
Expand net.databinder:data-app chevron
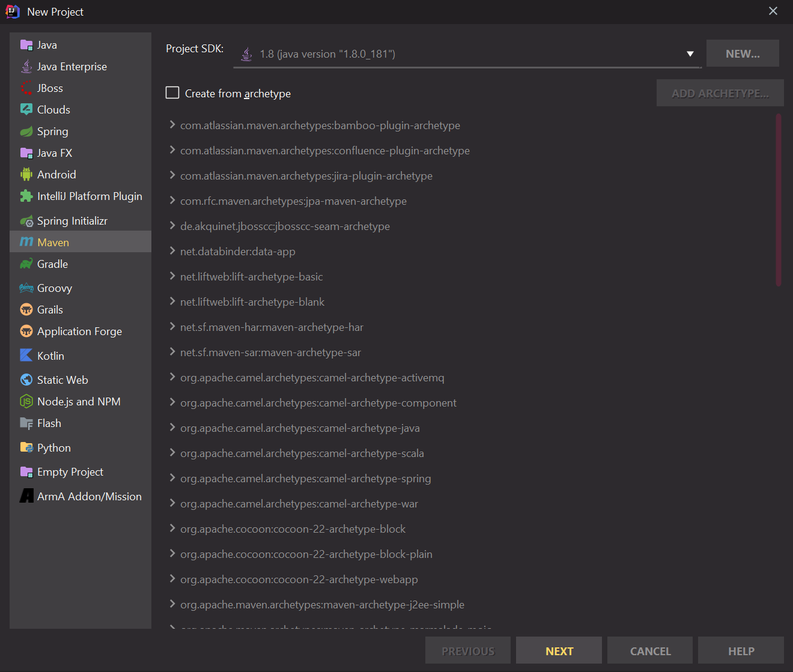click(x=172, y=251)
